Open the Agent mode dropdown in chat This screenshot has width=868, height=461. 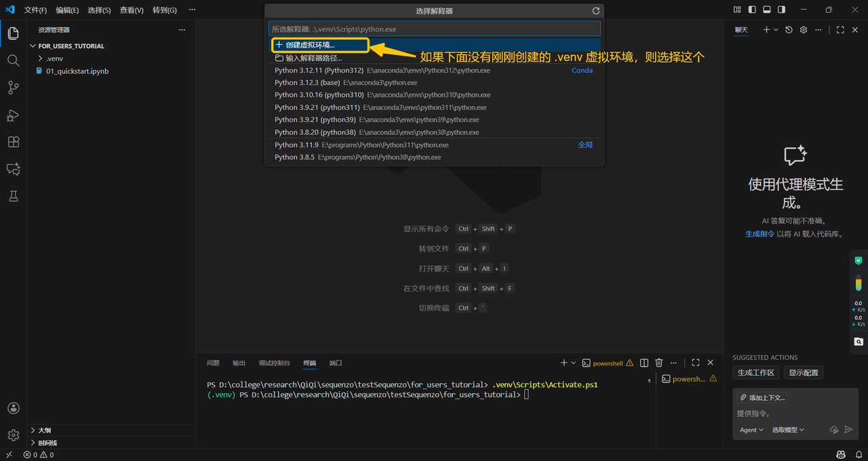751,430
